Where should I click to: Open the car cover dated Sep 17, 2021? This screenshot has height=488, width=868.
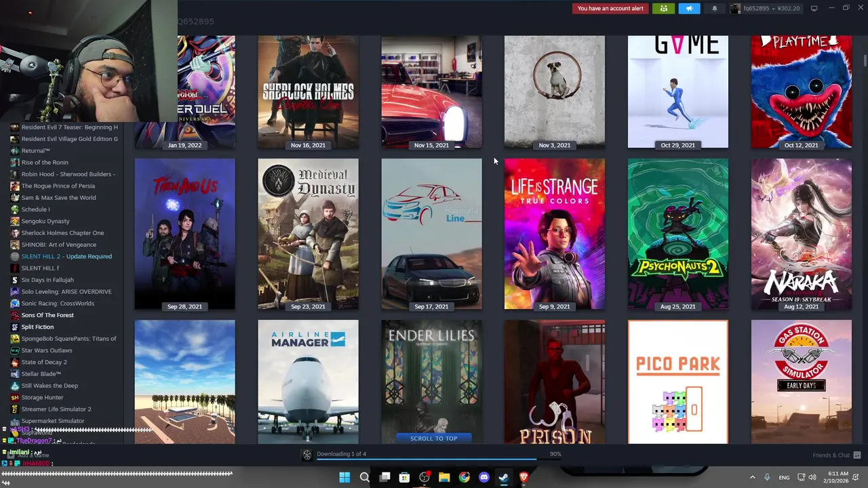click(431, 234)
